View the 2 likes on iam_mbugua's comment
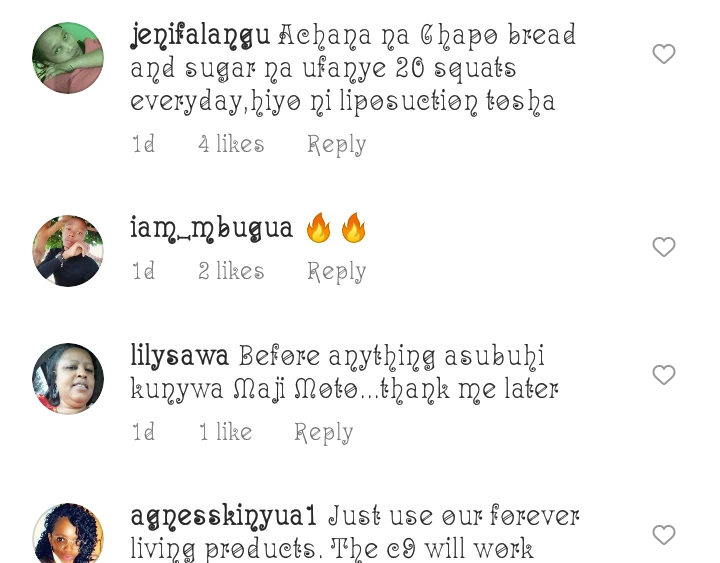Screen dimensions: 720x563 (x=231, y=270)
